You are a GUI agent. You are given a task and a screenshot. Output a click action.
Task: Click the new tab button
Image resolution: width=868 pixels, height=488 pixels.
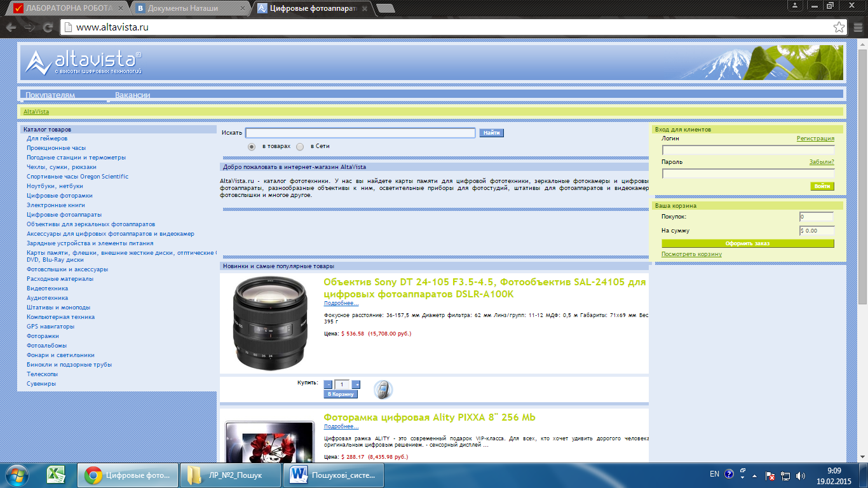pos(385,8)
